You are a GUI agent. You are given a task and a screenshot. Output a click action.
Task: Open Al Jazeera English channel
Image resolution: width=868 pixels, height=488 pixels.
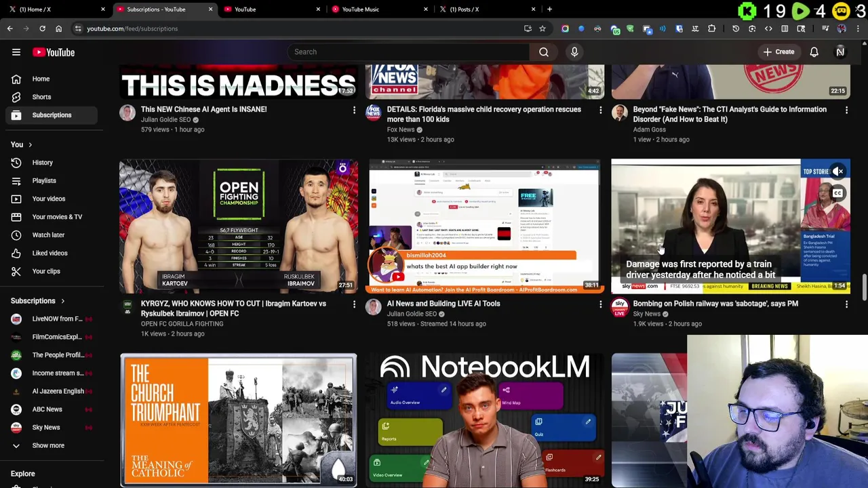click(x=52, y=391)
